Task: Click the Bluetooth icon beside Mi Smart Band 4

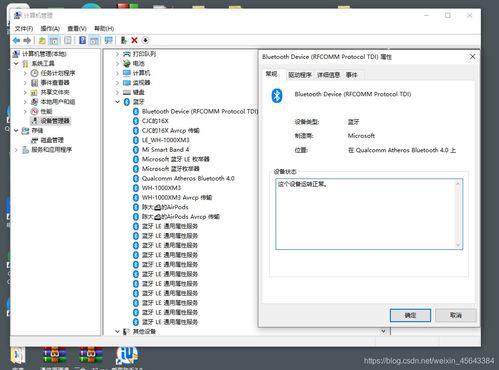Action: tap(136, 150)
